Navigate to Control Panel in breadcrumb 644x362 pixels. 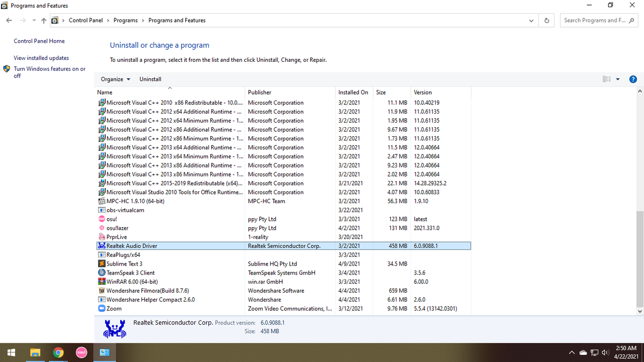coord(86,21)
